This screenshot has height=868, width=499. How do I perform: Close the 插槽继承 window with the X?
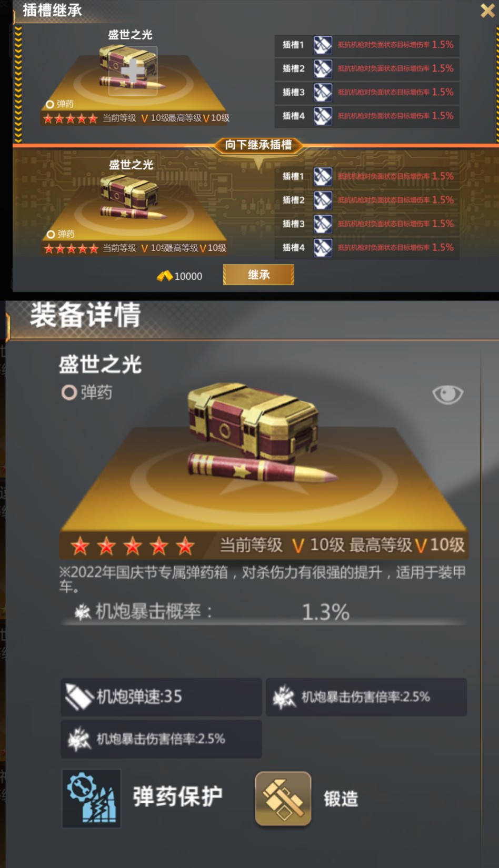pyautogui.click(x=487, y=10)
